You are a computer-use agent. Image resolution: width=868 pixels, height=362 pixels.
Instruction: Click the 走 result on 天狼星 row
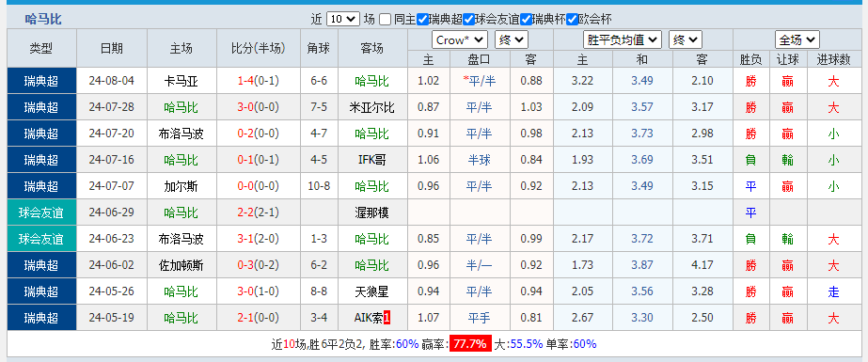coord(834,291)
